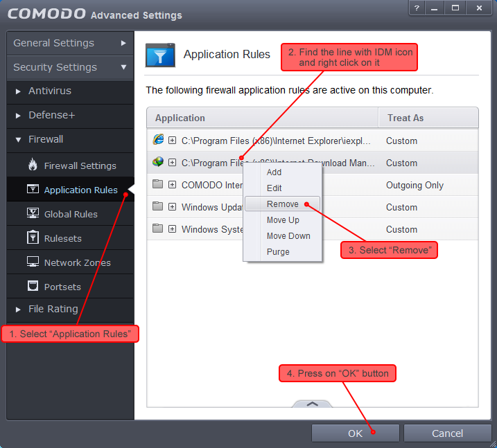Select the Defense+ label in sidebar
This screenshot has height=448, width=497.
pyautogui.click(x=52, y=115)
